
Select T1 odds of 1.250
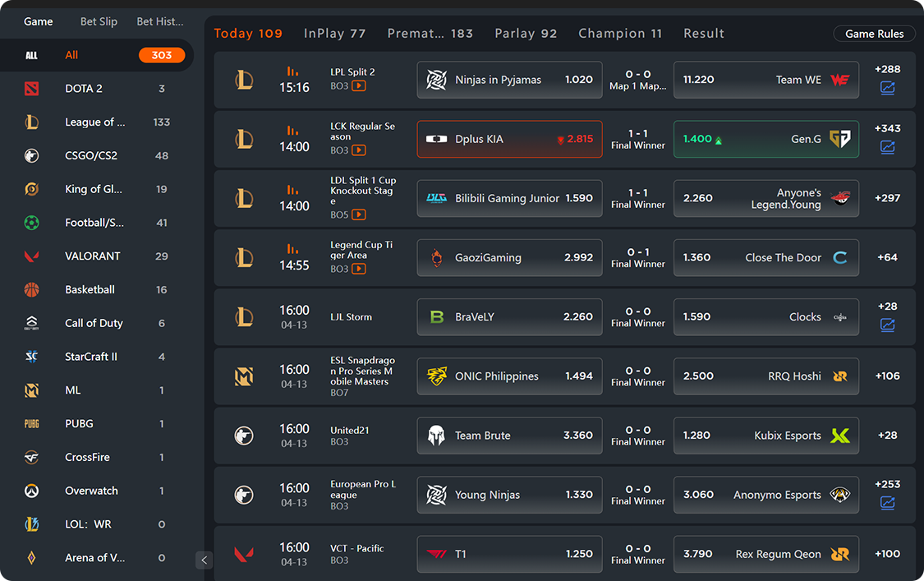509,554
